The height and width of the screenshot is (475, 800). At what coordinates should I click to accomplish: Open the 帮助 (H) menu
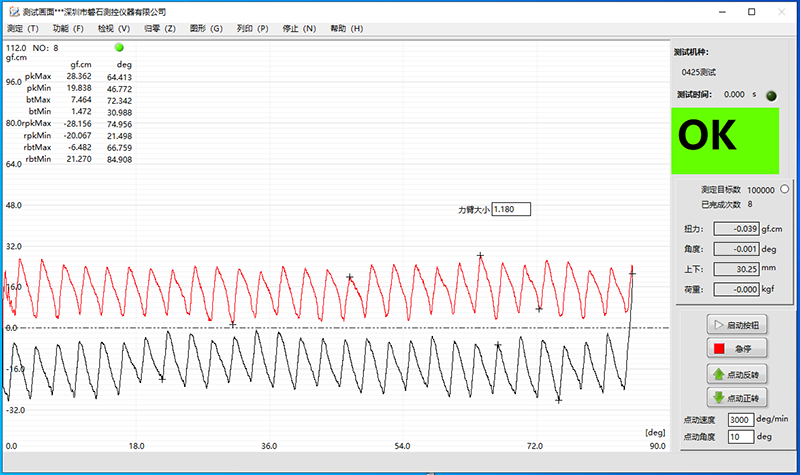coord(346,28)
